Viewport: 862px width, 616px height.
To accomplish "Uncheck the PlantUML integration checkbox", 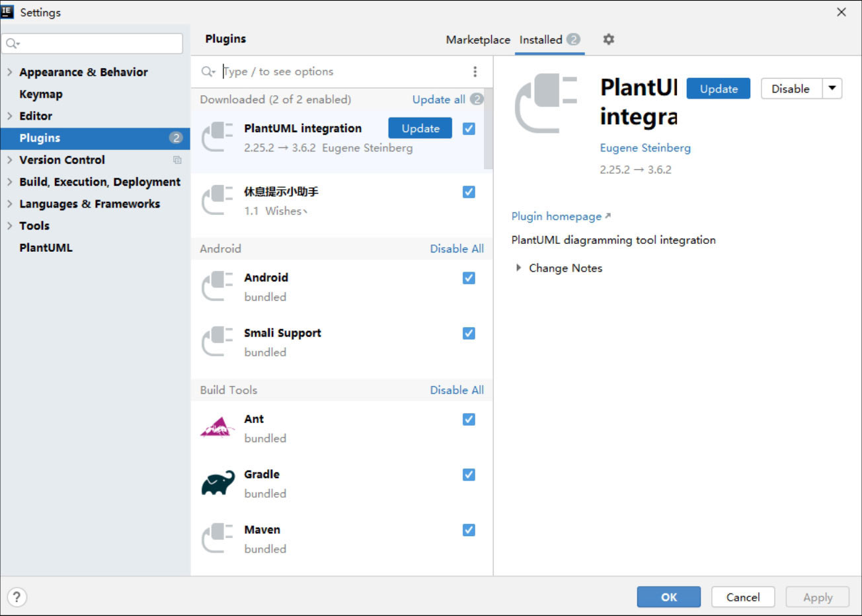I will click(x=469, y=128).
